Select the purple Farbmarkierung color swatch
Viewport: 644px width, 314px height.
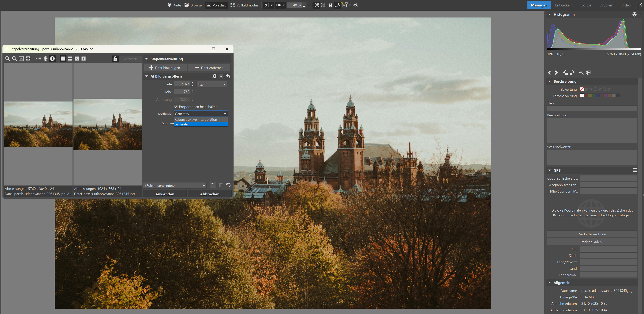[x=606, y=96]
